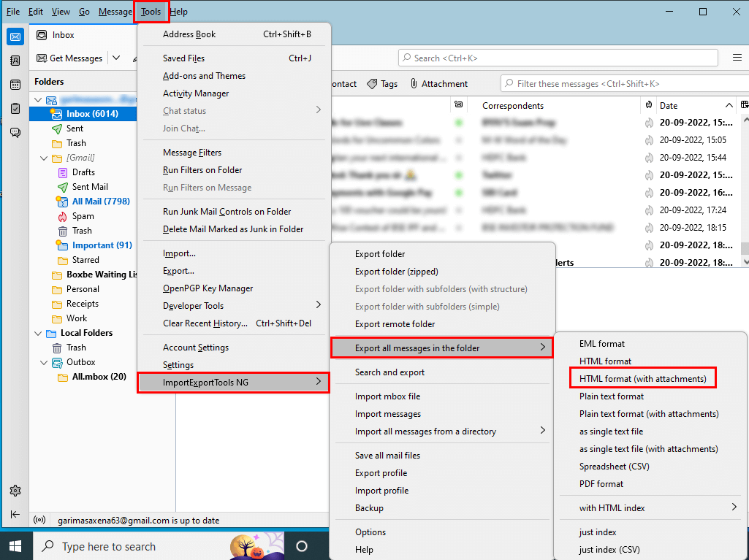This screenshot has width=749, height=560.
Task: Collapse the Gmail account tree
Action: click(38, 100)
